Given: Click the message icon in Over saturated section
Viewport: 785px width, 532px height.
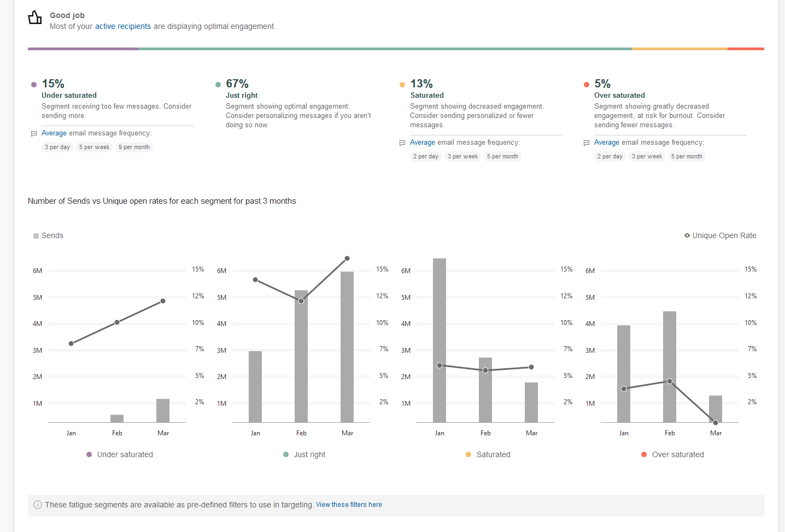Looking at the screenshot, I should pyautogui.click(x=587, y=143).
